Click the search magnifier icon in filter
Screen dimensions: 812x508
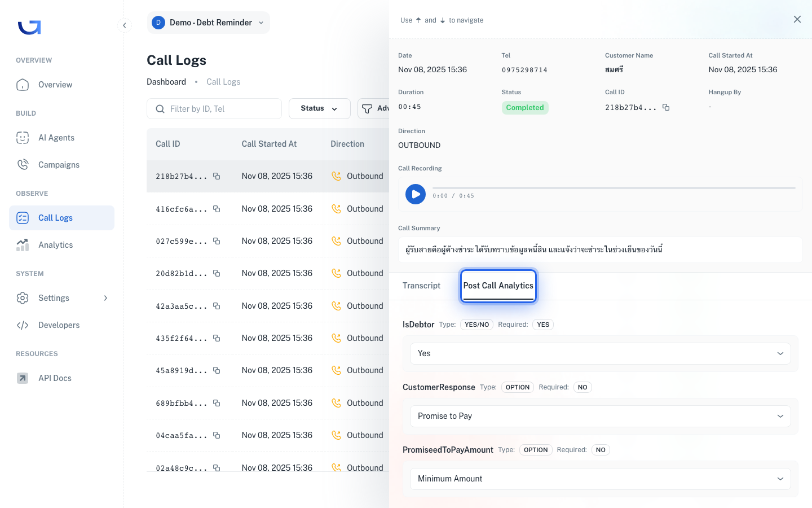coord(160,109)
